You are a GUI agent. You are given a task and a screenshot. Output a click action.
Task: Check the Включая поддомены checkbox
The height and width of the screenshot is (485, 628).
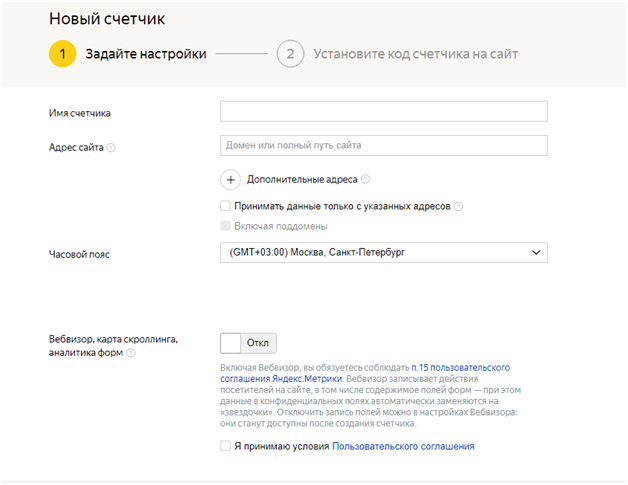coord(225,226)
